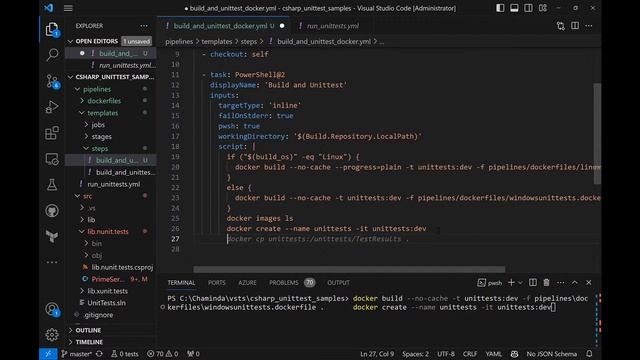Open the hamburger application menu
This screenshot has height=360, width=640.
tap(68, 8)
